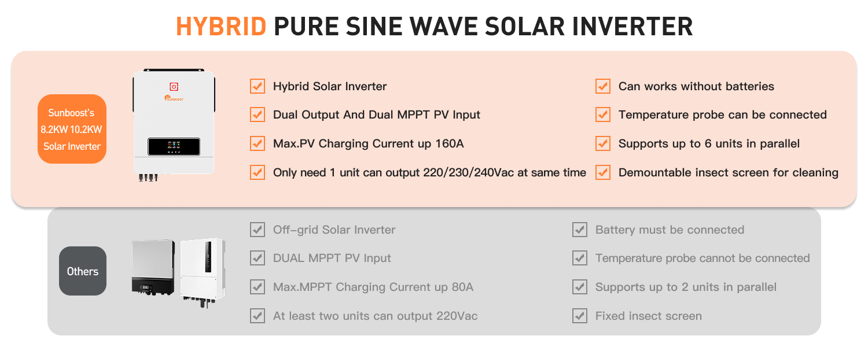Click the dark Others badge
Image resolution: width=868 pixels, height=347 pixels.
click(83, 271)
